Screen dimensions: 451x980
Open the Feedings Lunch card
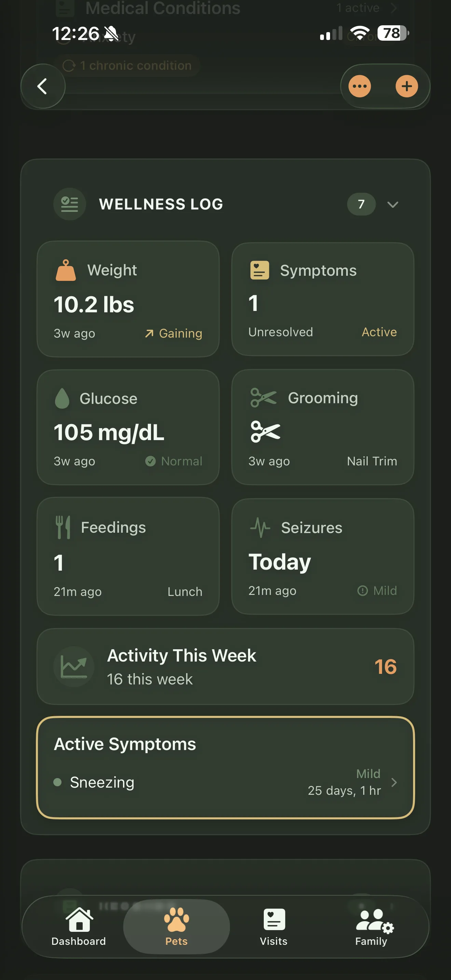pyautogui.click(x=128, y=556)
